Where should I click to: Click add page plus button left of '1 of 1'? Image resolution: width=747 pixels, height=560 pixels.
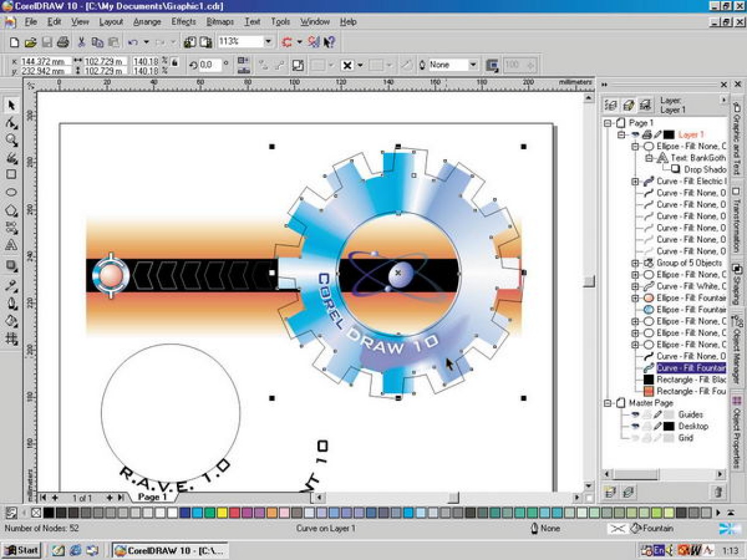pyautogui.click(x=55, y=498)
